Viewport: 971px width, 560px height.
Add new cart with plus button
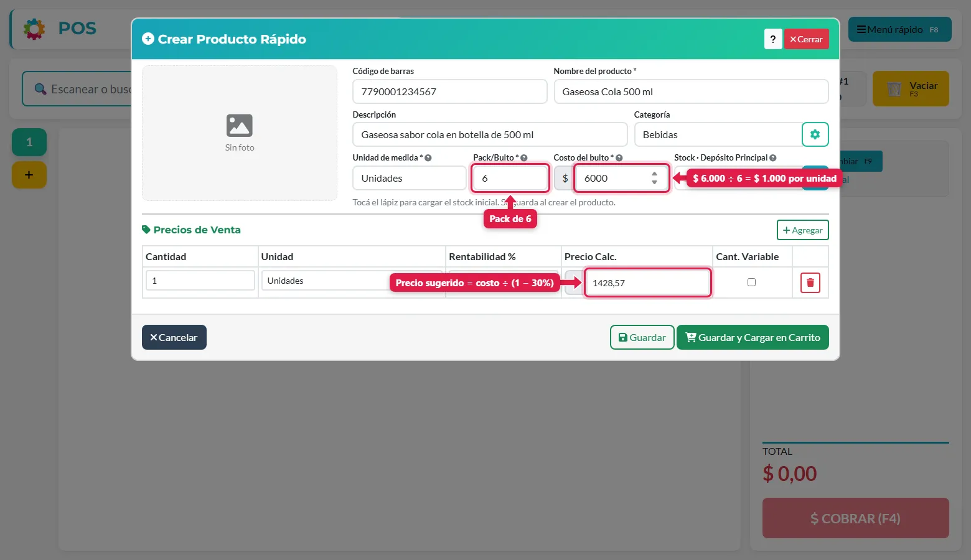coord(29,175)
